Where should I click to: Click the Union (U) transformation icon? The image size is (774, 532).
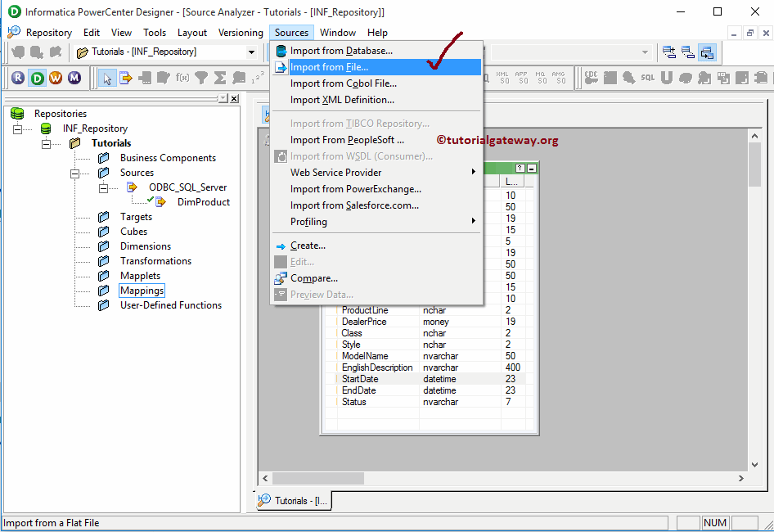tap(666, 78)
